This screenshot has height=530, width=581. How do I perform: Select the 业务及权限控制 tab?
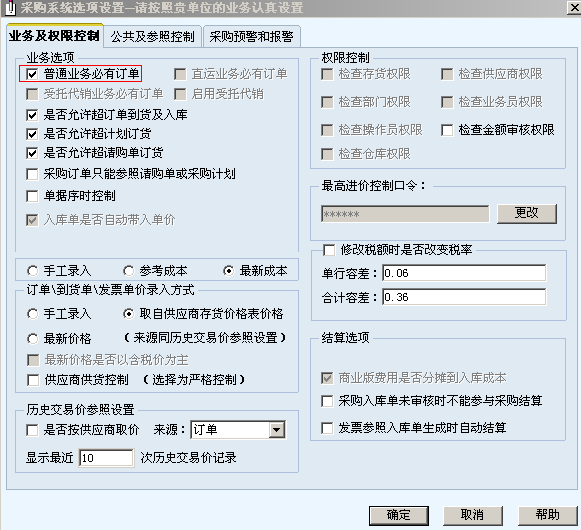[54, 36]
